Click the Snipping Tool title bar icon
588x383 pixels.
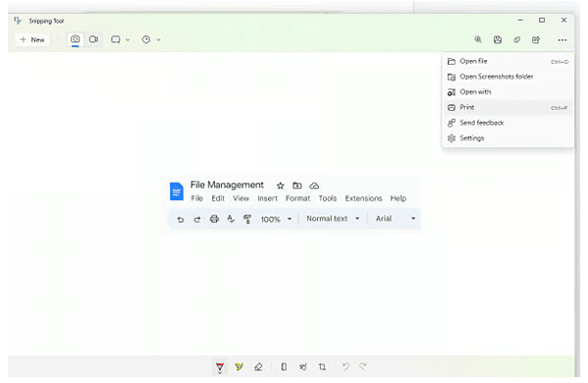(18, 21)
